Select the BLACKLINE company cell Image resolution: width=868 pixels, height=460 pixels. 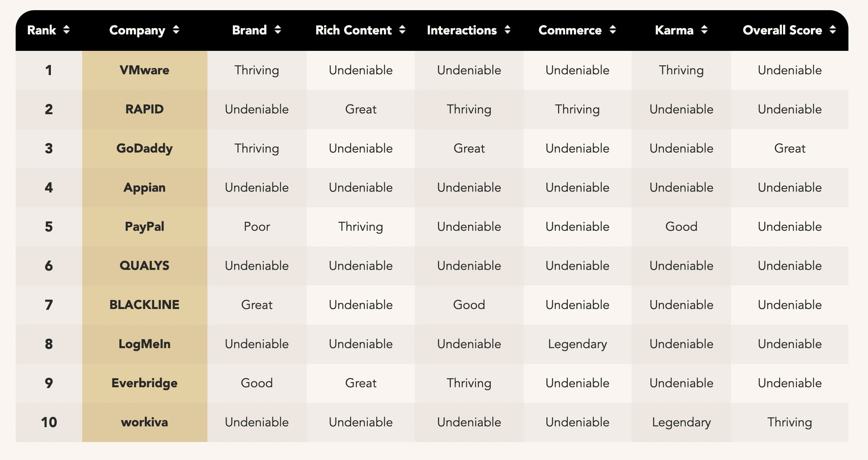point(144,305)
